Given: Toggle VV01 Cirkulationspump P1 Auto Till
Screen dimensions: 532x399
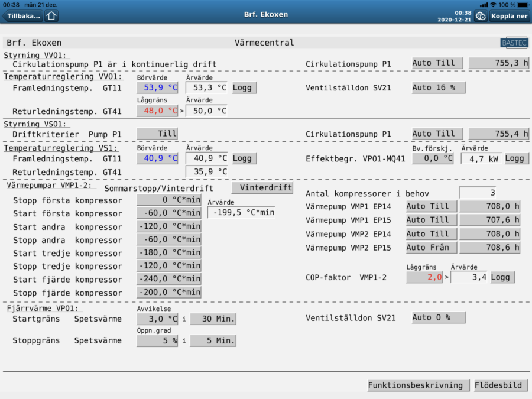Looking at the screenshot, I should 437,63.
